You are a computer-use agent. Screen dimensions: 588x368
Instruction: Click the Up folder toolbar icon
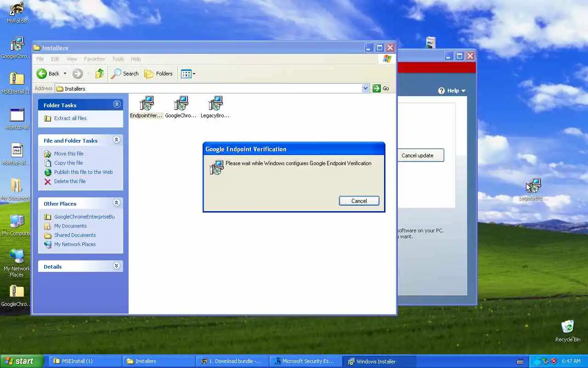pyautogui.click(x=99, y=74)
